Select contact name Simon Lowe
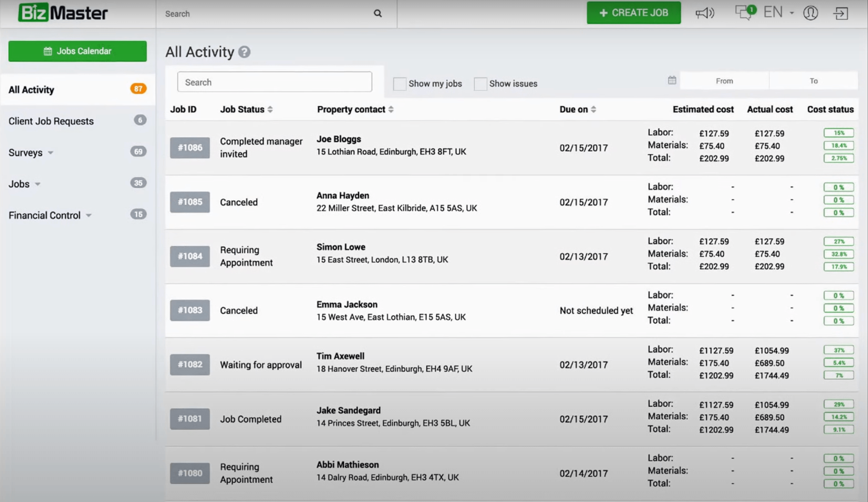Viewport: 868px width, 502px height. 341,247
